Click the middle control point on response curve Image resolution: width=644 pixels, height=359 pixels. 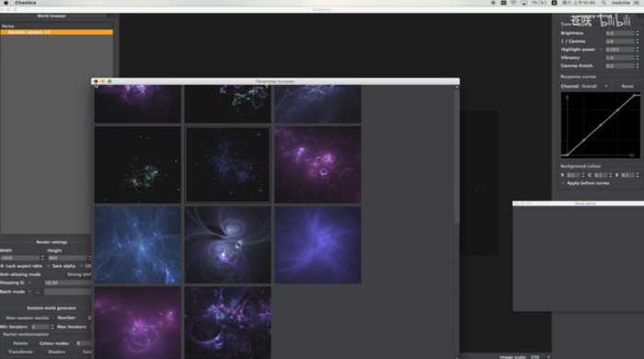click(x=601, y=125)
